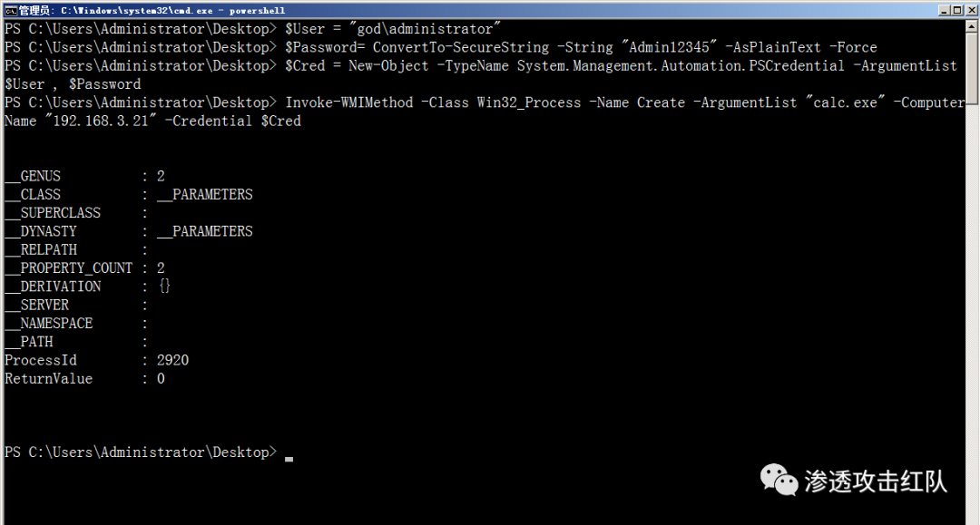Minimize the PowerShell console window

[943, 10]
